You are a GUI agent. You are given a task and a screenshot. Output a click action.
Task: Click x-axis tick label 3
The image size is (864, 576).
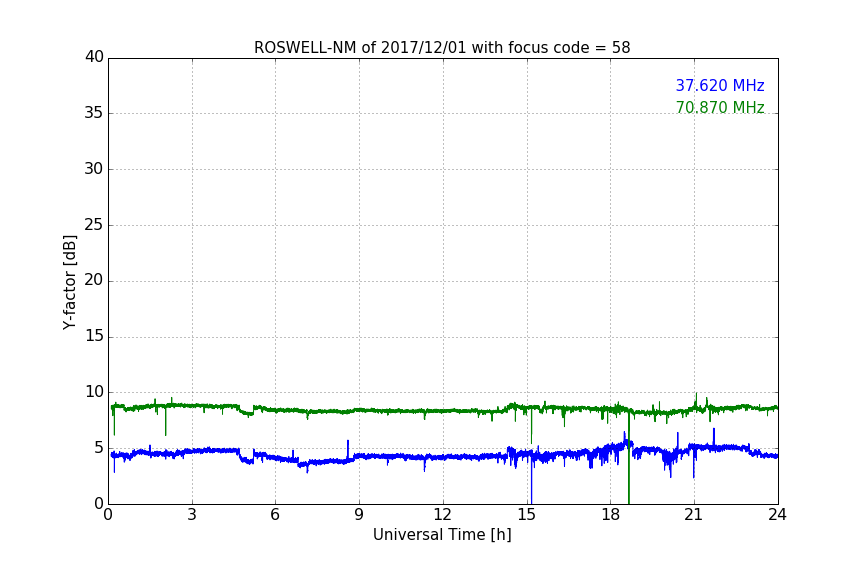pyautogui.click(x=192, y=515)
